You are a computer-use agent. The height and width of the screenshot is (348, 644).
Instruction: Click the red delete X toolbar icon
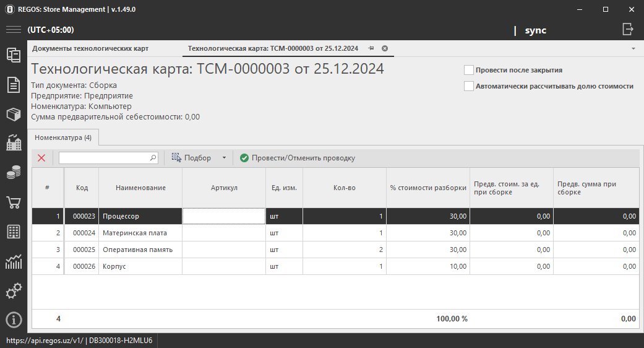coord(41,158)
